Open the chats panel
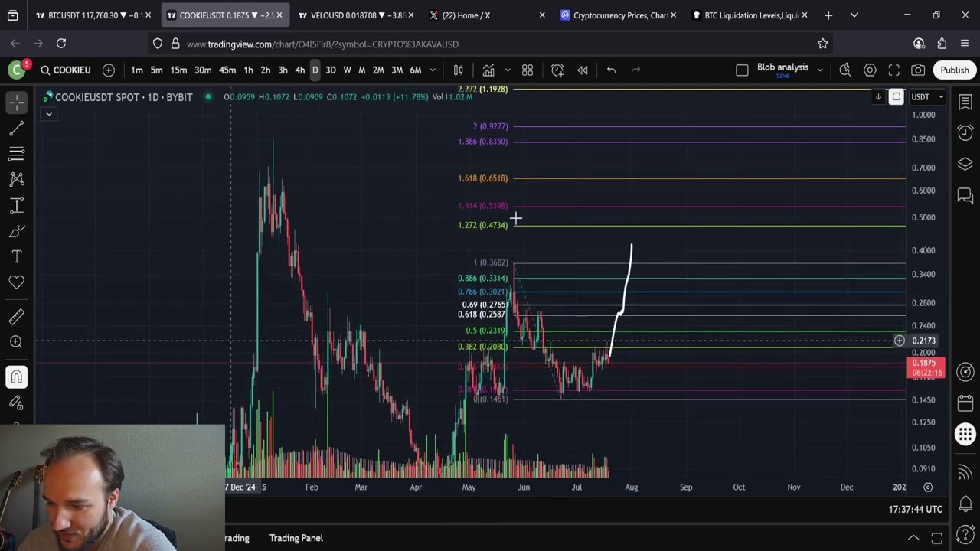Screen dimensions: 980x551 [x=965, y=195]
